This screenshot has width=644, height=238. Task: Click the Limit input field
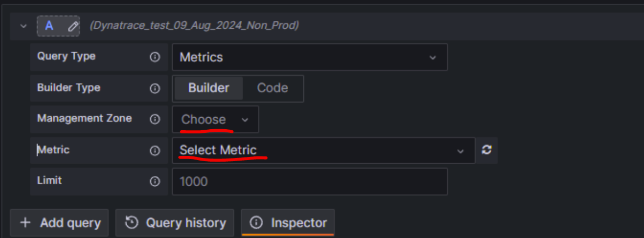click(x=309, y=182)
